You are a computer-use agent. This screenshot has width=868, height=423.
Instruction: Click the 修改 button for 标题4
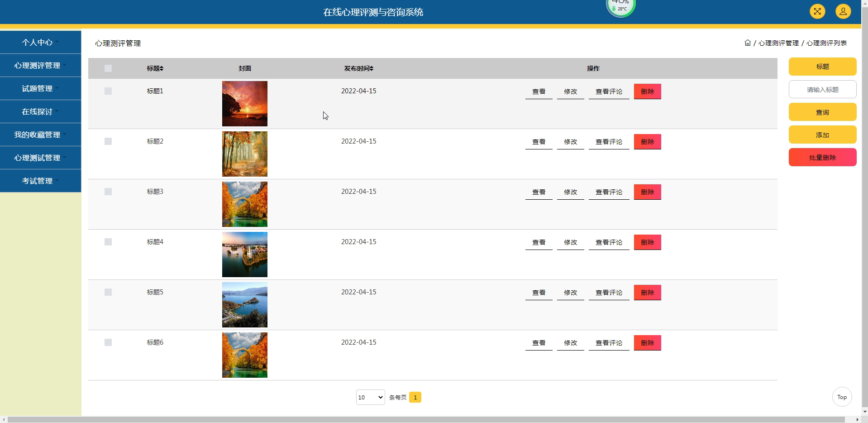pos(570,242)
